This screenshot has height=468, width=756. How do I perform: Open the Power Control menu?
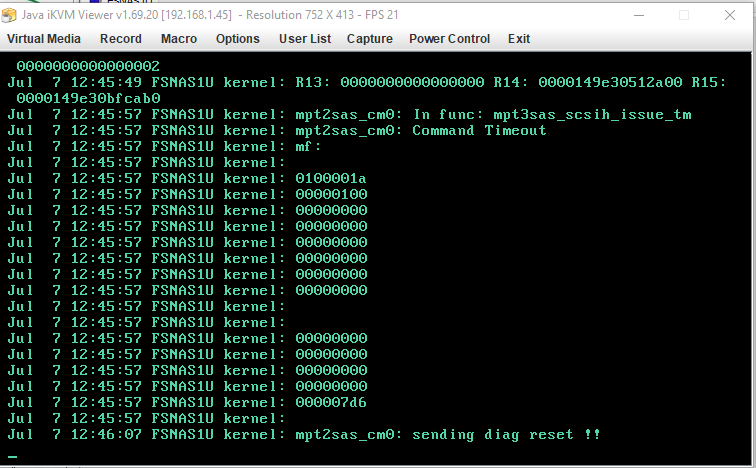pos(449,39)
